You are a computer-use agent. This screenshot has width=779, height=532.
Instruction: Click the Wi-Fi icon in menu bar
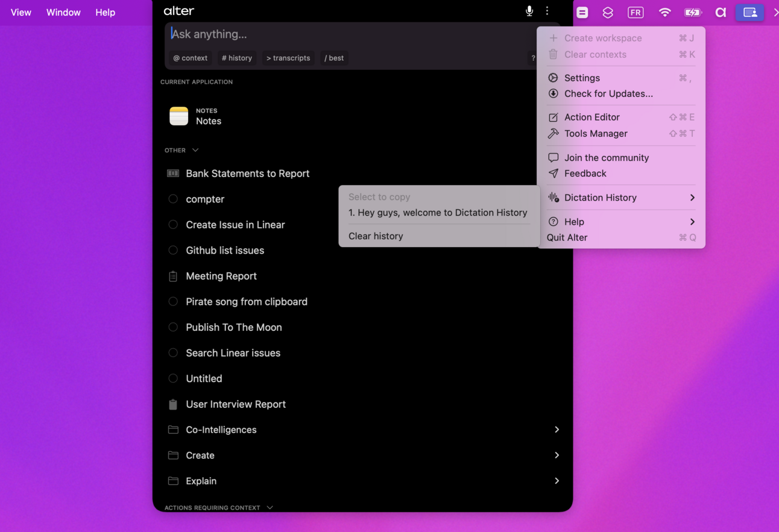tap(664, 12)
